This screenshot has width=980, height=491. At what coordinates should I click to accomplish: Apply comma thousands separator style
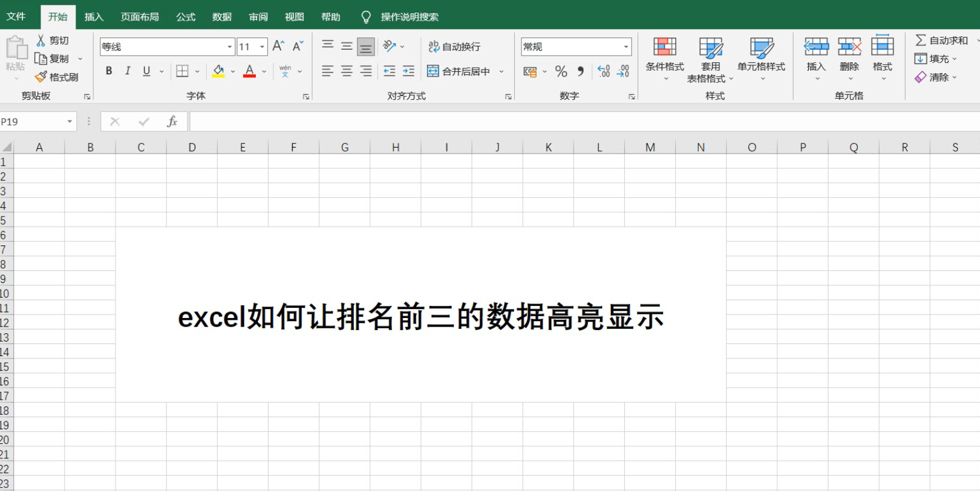(580, 71)
